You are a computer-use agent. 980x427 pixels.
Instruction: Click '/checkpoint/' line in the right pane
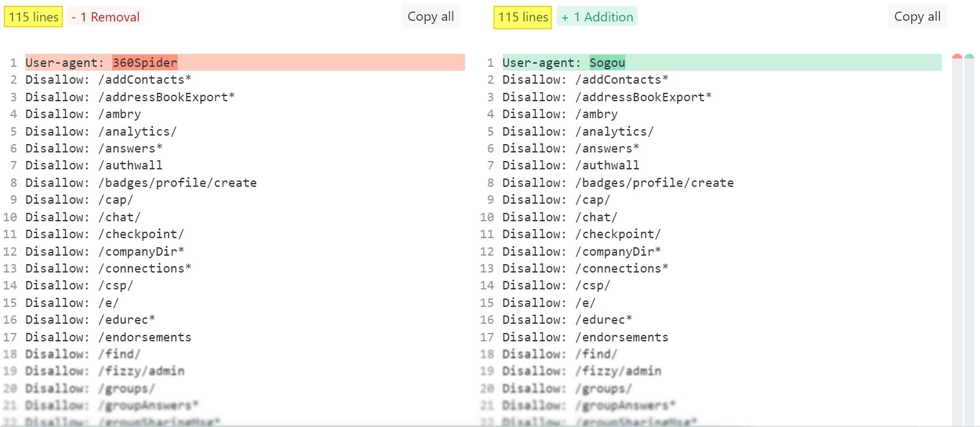coord(582,234)
